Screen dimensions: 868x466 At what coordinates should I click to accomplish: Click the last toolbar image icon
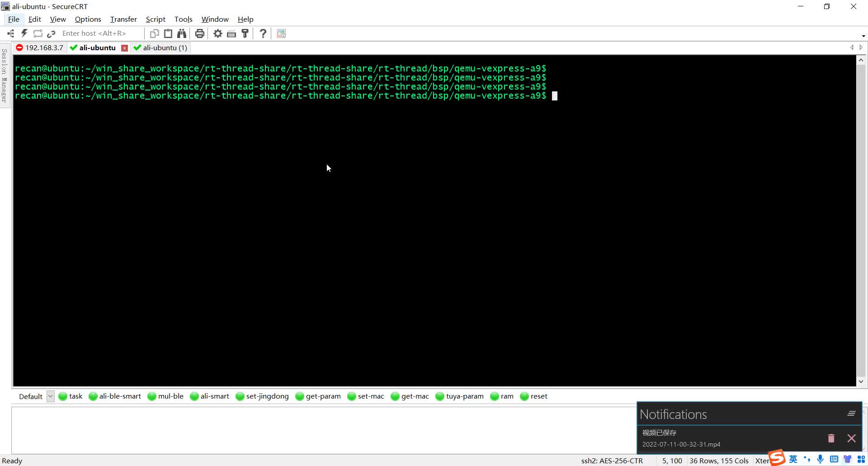281,33
